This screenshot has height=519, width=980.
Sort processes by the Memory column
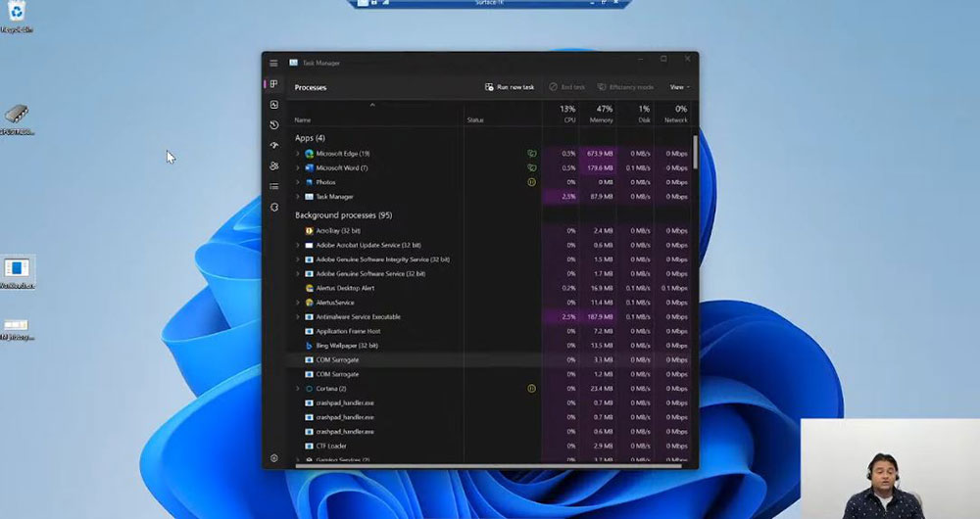(601, 115)
